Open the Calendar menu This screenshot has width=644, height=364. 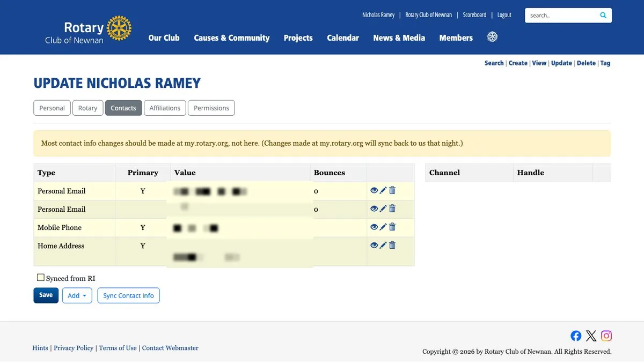pos(343,38)
